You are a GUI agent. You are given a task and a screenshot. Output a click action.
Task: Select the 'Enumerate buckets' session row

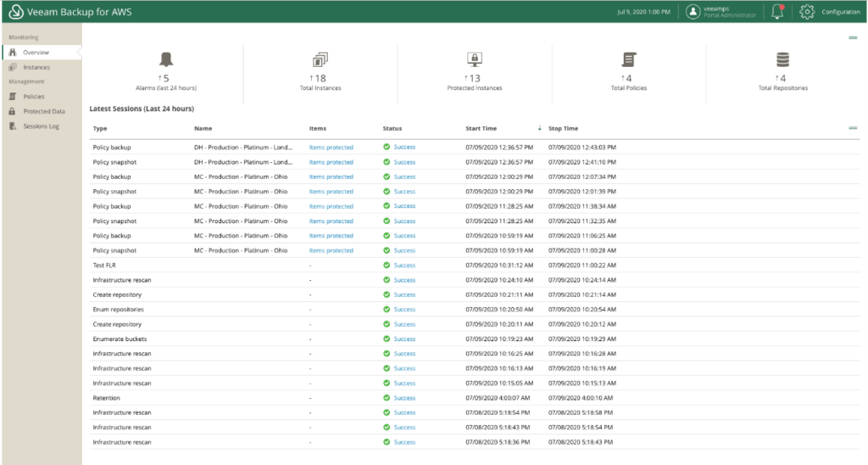475,339
